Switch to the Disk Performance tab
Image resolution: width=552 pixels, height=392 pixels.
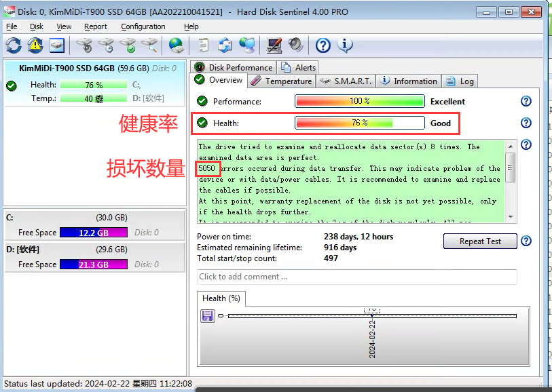tap(234, 67)
